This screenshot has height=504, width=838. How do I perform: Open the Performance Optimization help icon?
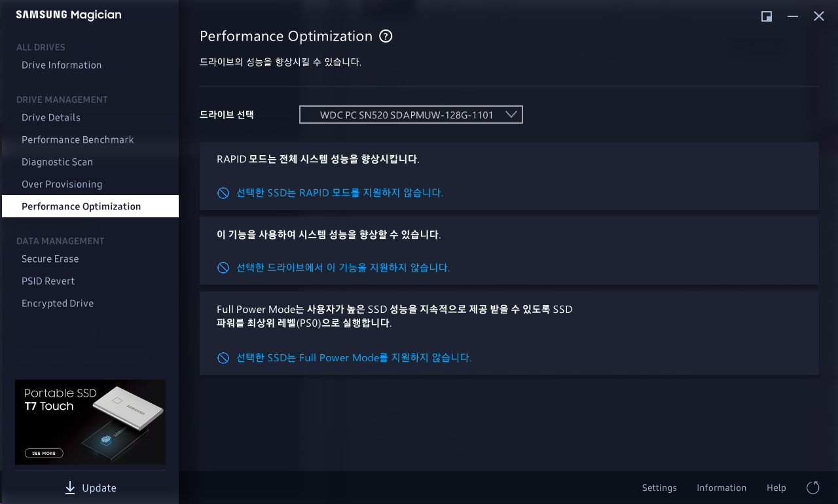pos(386,36)
